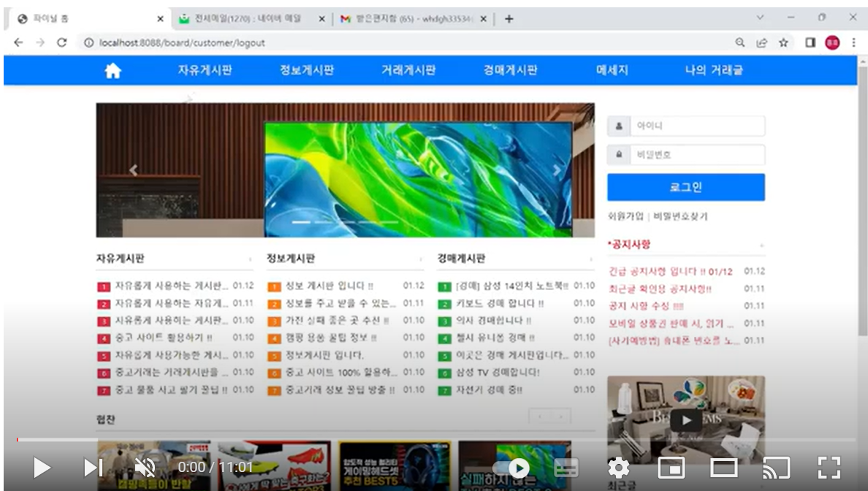Image resolution: width=868 pixels, height=491 pixels.
Task: Click the zoom magnifier icon in address bar
Action: pyautogui.click(x=739, y=42)
